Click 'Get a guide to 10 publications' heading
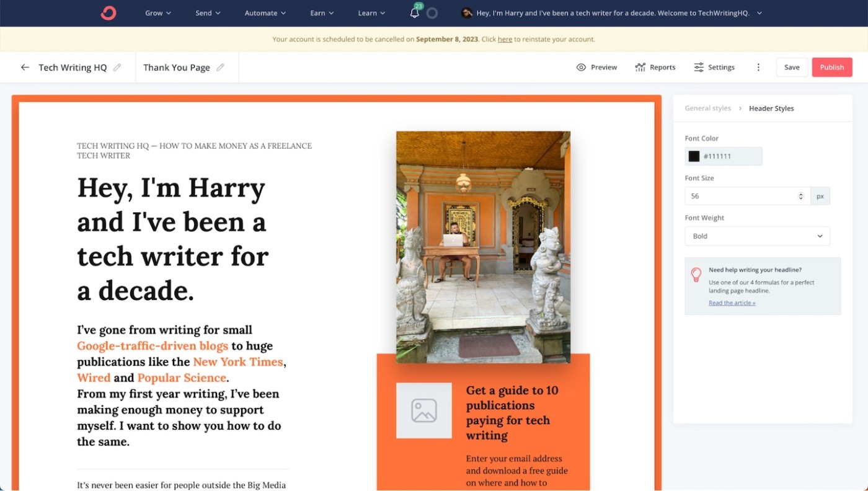Viewport: 868px width, 491px height. (x=512, y=413)
